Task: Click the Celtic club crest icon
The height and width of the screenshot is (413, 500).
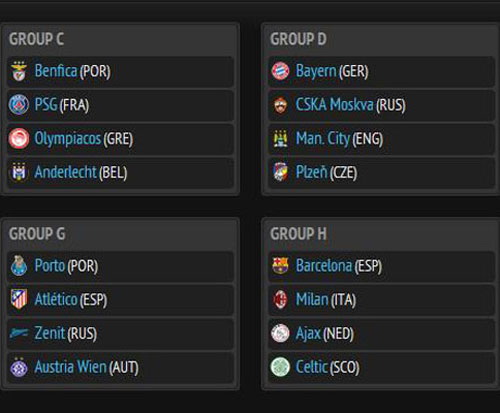Action: tap(280, 367)
